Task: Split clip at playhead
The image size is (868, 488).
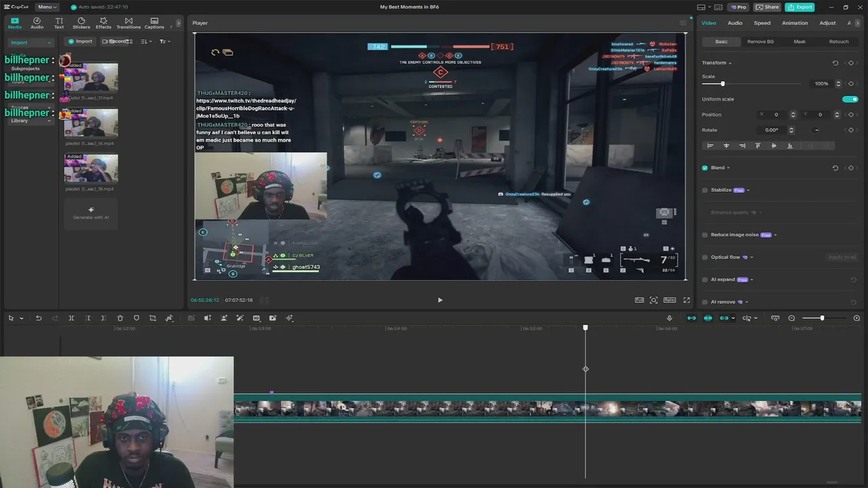Action: tap(71, 318)
